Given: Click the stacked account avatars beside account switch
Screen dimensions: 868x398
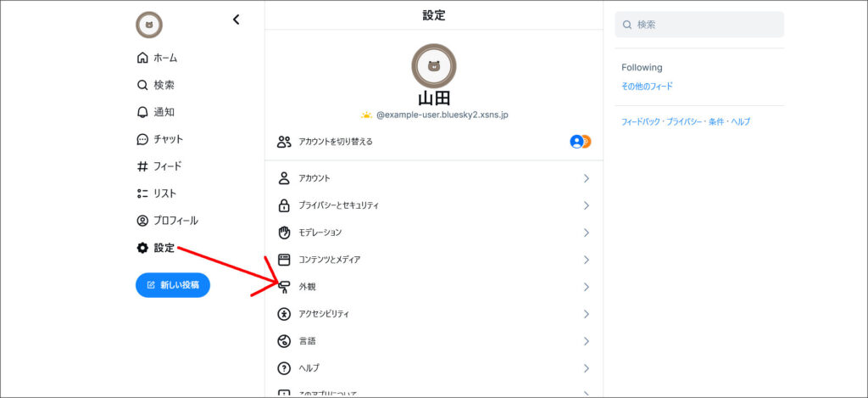Looking at the screenshot, I should (580, 142).
